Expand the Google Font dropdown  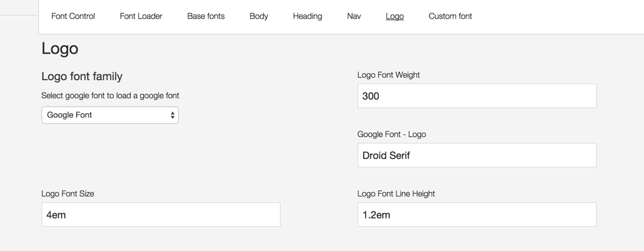tap(110, 115)
